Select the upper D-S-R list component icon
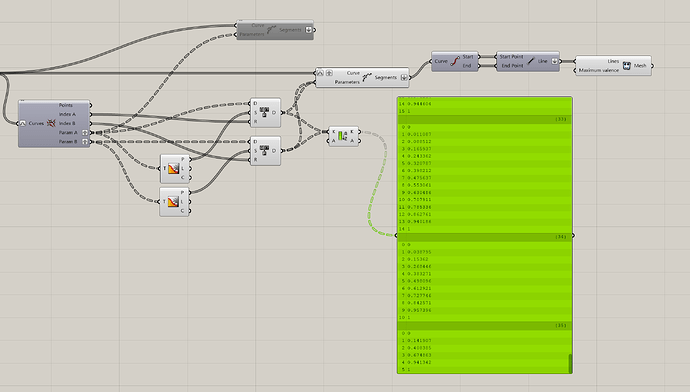This screenshot has width=690, height=392. click(264, 112)
